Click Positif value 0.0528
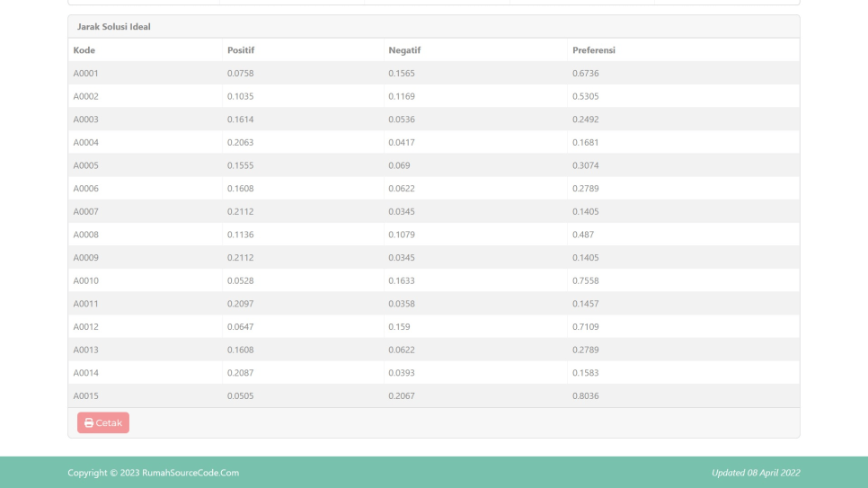 [240, 280]
